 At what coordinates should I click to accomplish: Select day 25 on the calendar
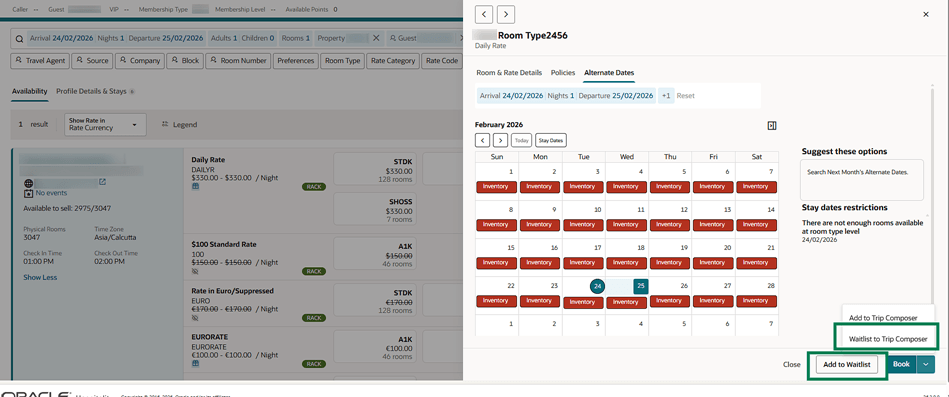point(641,286)
